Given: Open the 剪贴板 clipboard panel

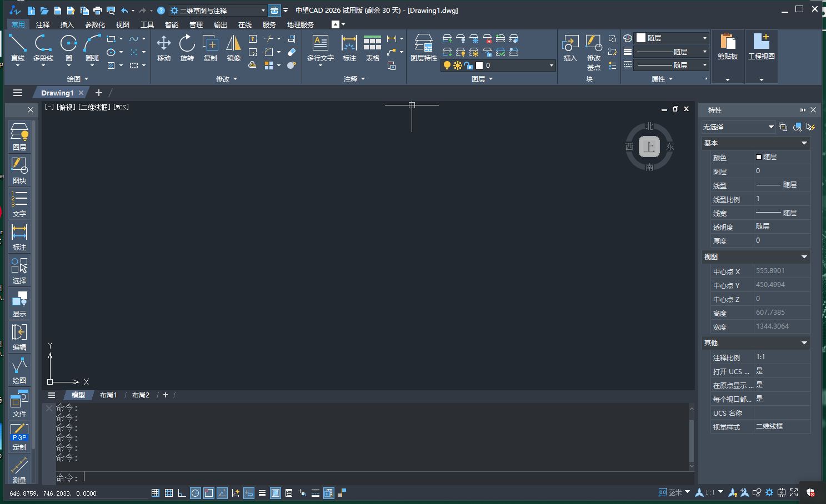Looking at the screenshot, I should (x=728, y=56).
